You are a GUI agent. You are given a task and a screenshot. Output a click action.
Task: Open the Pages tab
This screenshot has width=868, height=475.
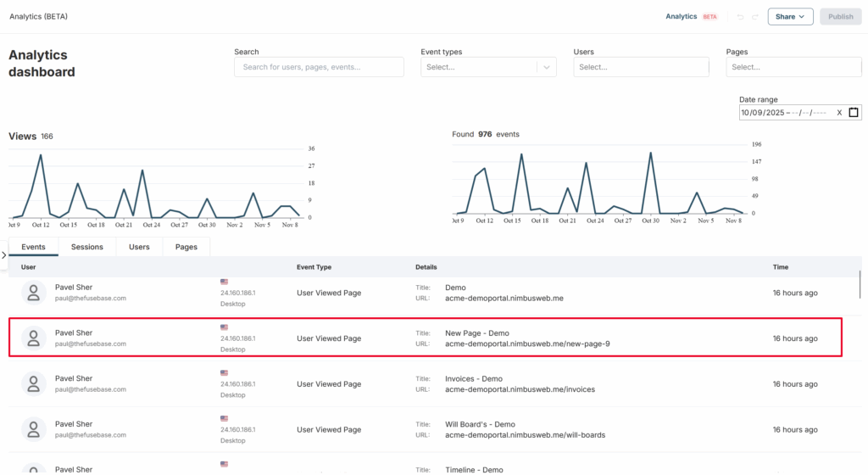(x=186, y=247)
